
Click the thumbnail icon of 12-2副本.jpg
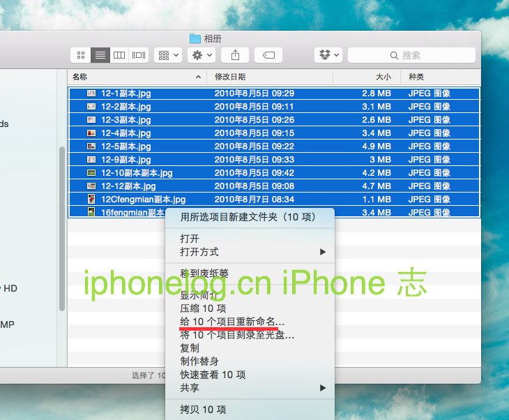click(91, 107)
